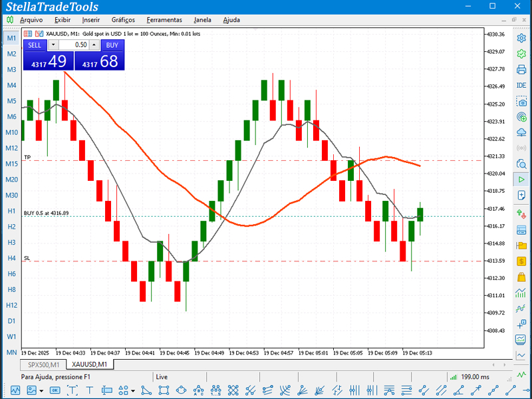Click the BUY button
Image resolution: width=532 pixels, height=399 pixels.
(112, 45)
